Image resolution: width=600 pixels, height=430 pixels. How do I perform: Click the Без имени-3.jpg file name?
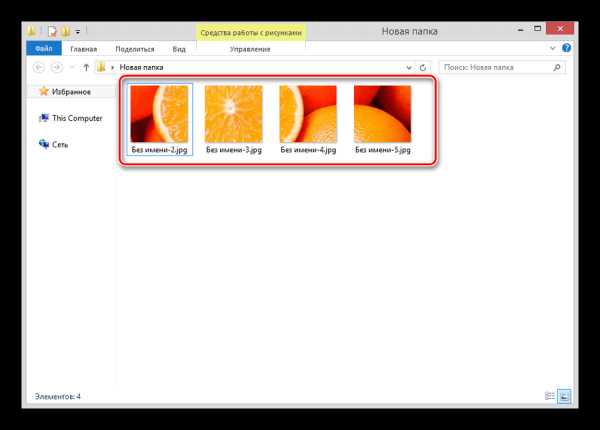tap(234, 150)
